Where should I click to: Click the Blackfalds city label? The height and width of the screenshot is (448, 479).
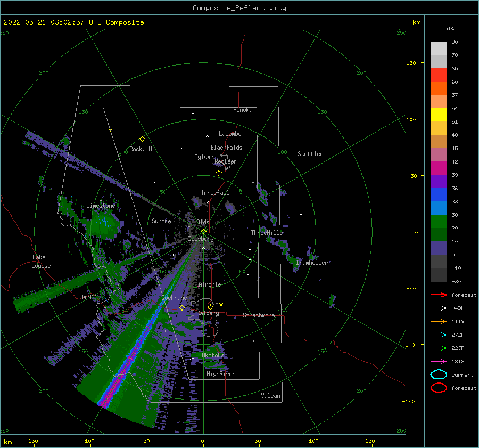[226, 148]
